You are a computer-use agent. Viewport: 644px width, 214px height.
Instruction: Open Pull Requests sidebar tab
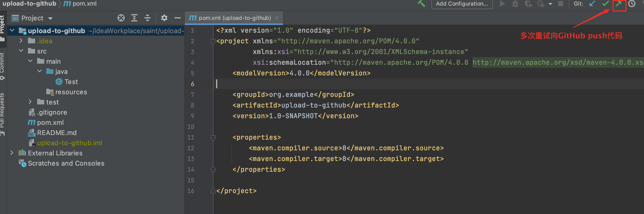point(3,114)
